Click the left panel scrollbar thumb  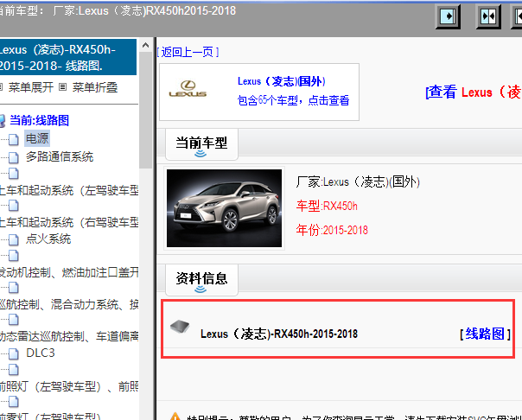tap(145, 110)
